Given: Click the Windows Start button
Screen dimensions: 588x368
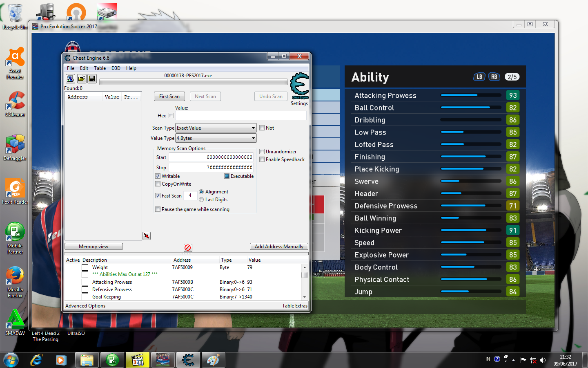Looking at the screenshot, I should tap(11, 360).
